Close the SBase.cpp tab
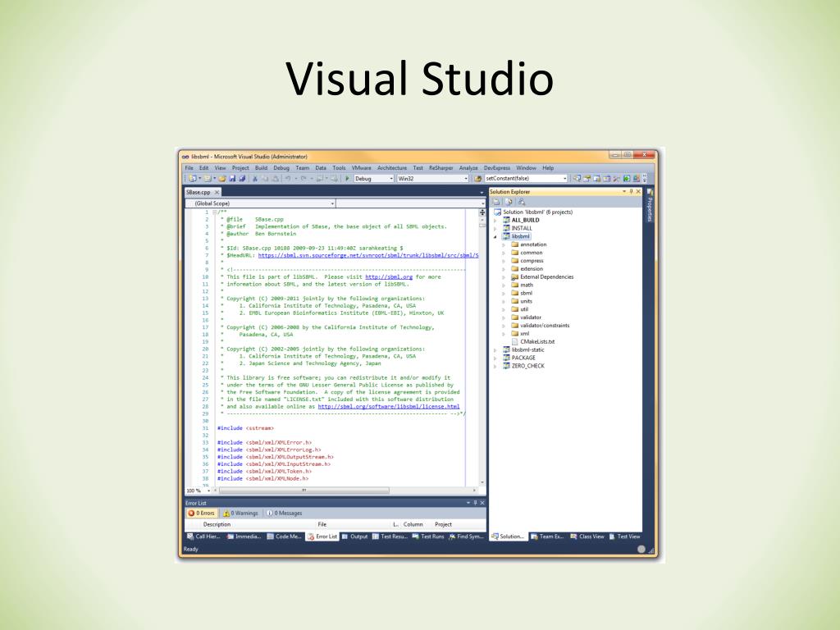 (217, 192)
